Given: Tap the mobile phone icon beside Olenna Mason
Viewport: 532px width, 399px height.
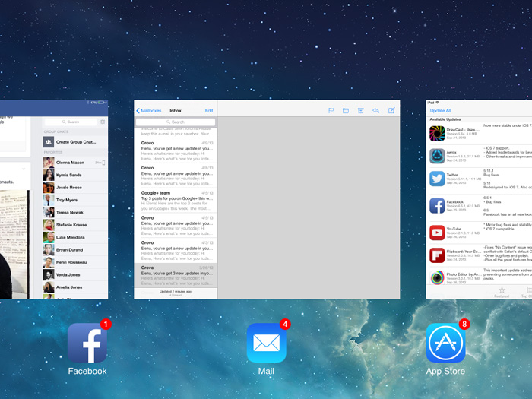Looking at the screenshot, I should point(103,163).
